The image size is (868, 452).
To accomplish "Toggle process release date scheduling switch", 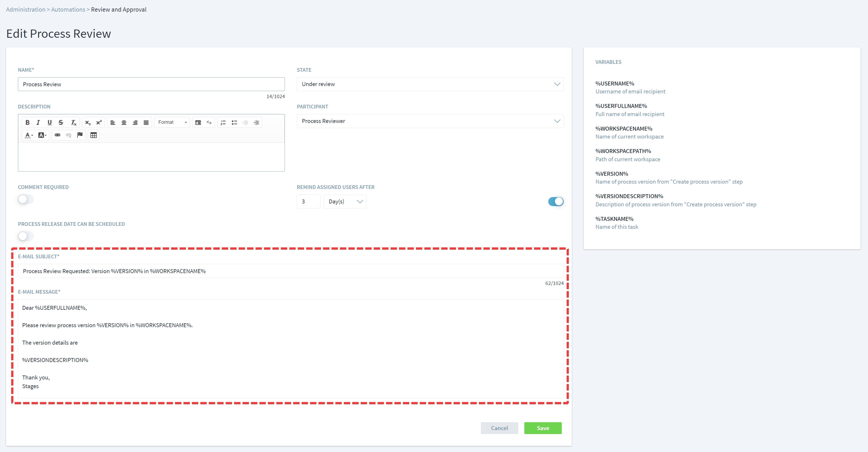I will click(26, 236).
